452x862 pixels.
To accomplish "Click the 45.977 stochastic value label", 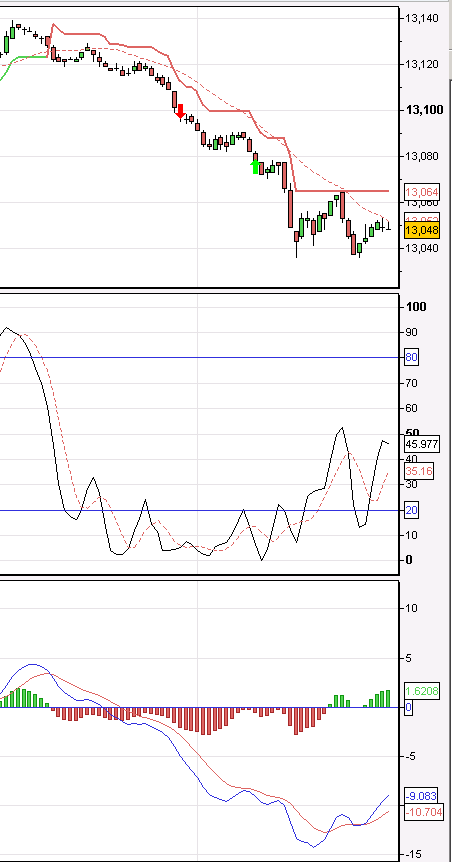I will 422,444.
